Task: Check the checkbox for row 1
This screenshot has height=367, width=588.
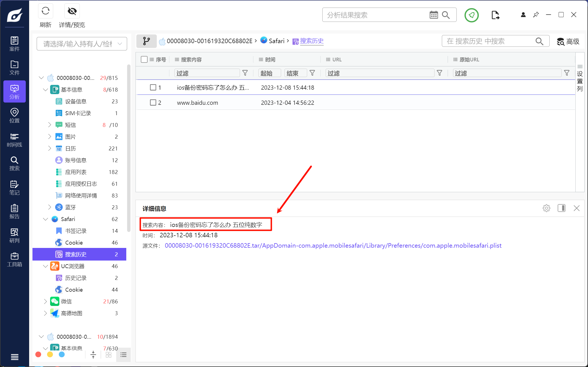Action: [x=153, y=87]
